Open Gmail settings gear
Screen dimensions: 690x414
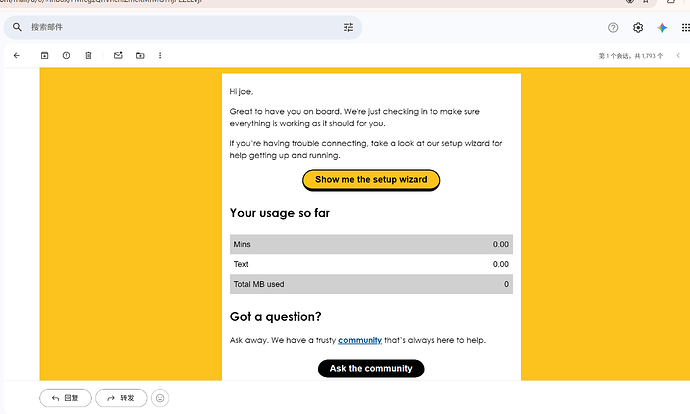pyautogui.click(x=638, y=28)
